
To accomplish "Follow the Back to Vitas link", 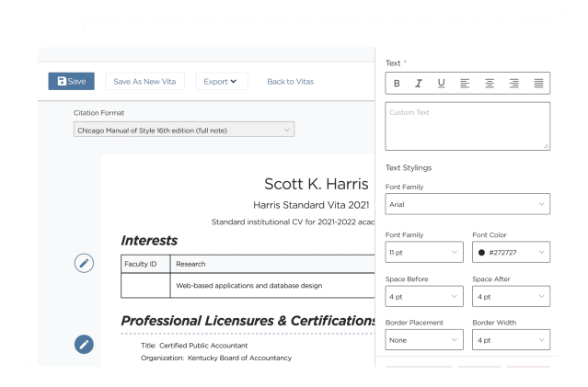I will click(x=290, y=82).
